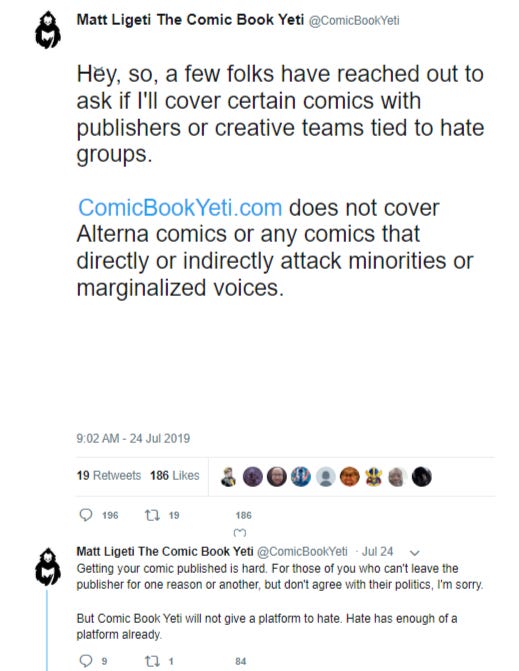The image size is (519, 671).
Task: Click the gray default-profile liker avatar
Action: pyautogui.click(x=326, y=477)
